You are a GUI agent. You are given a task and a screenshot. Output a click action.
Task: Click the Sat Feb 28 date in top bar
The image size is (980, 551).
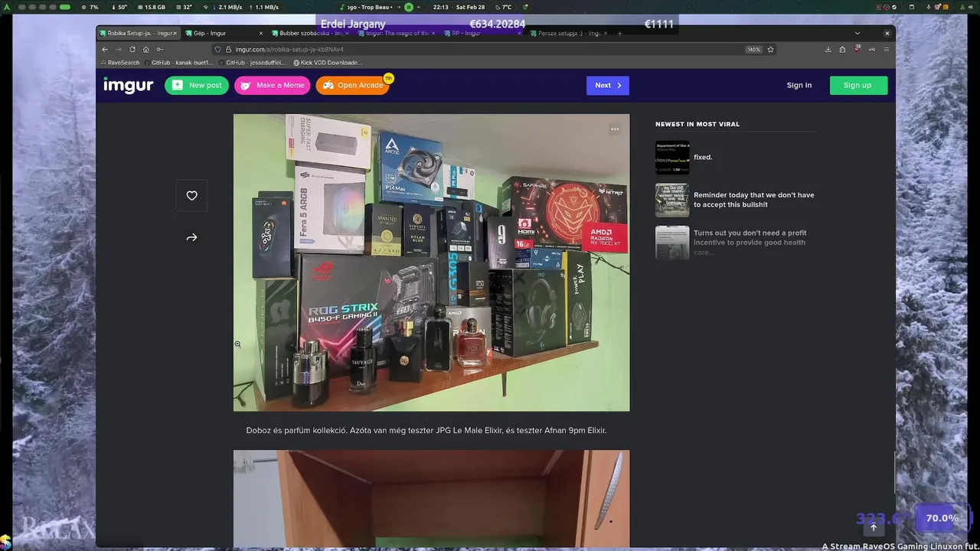[x=470, y=7]
